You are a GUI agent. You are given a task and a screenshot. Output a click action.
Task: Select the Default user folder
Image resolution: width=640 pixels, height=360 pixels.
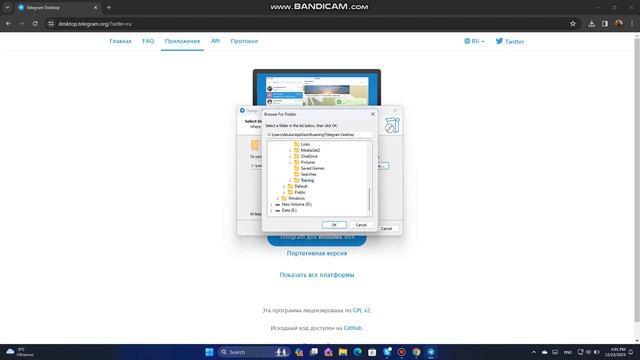click(301, 186)
